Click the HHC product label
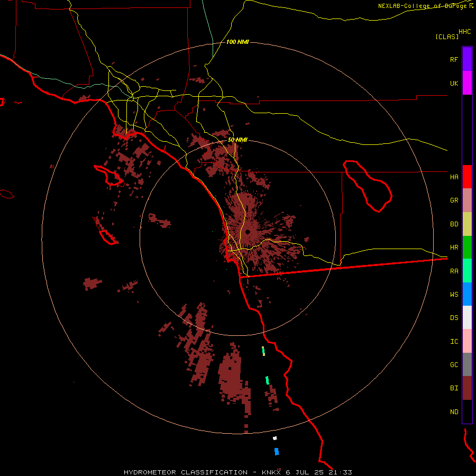Screen dimensions: 476x476 coord(464,32)
